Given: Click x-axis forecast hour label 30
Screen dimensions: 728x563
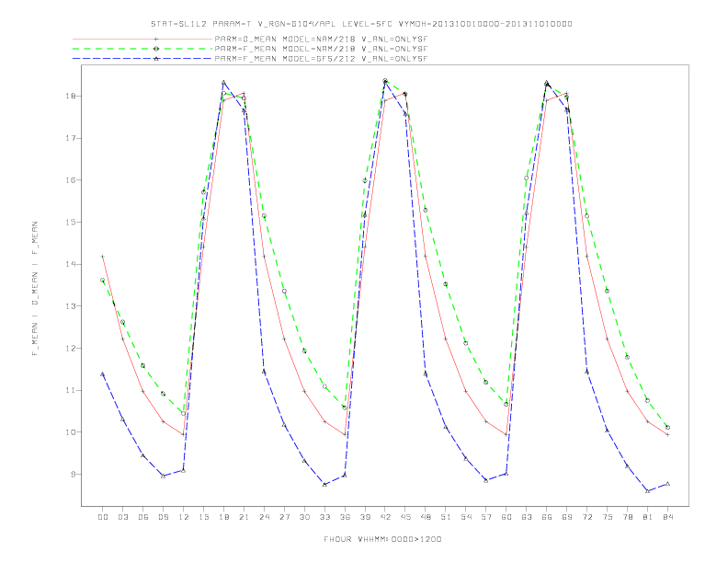Looking at the screenshot, I should (x=304, y=517).
